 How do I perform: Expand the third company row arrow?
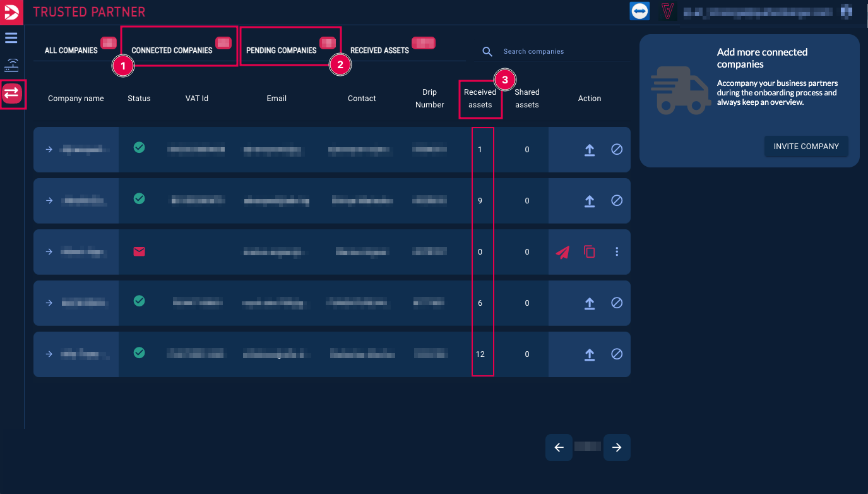49,252
